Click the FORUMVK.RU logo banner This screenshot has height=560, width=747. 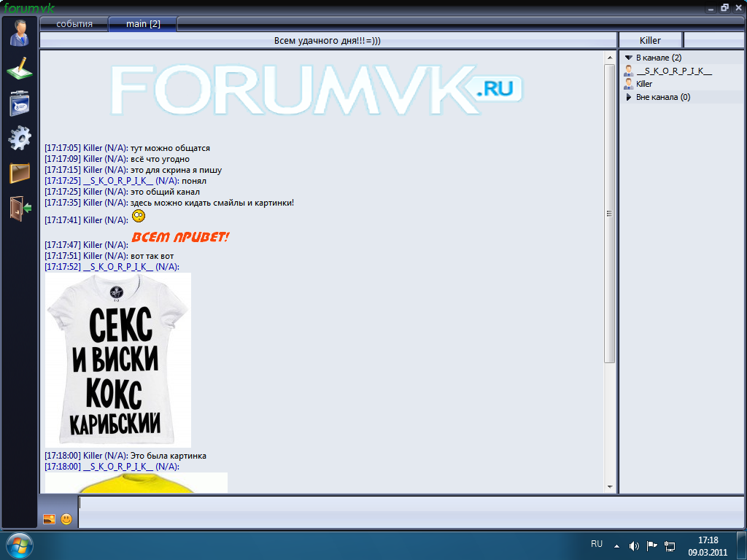click(x=317, y=90)
